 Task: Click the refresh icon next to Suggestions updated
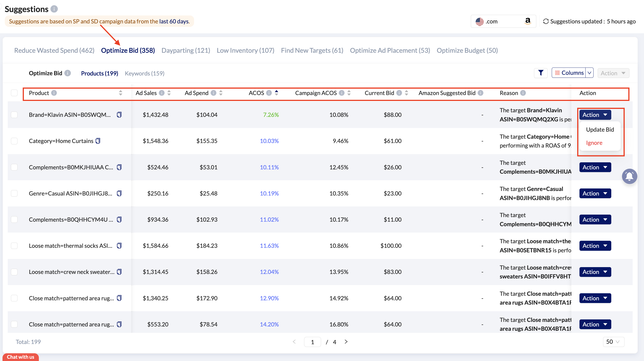[x=546, y=22]
